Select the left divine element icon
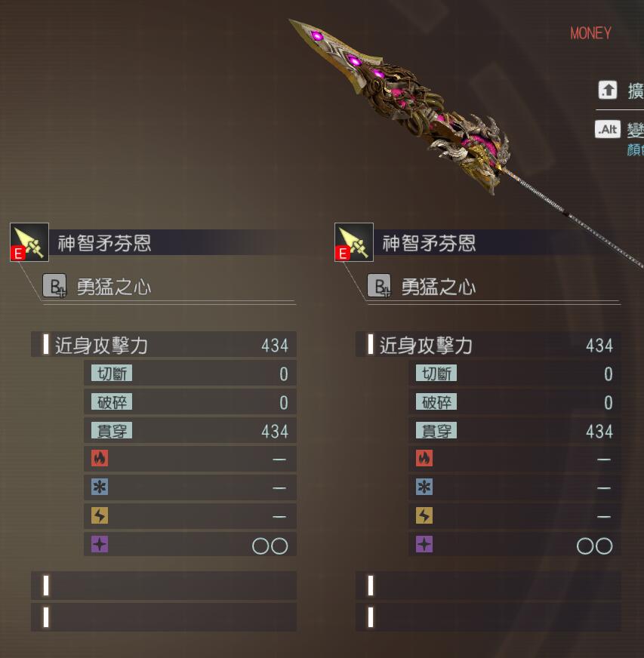 coord(100,544)
